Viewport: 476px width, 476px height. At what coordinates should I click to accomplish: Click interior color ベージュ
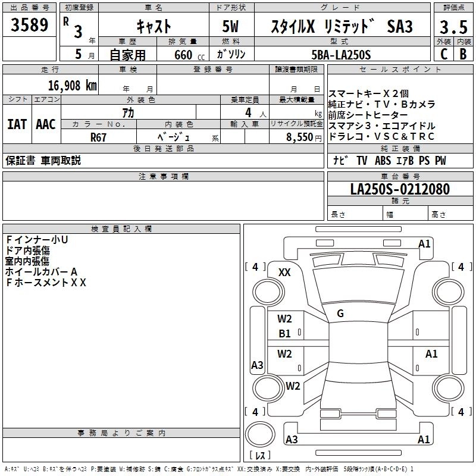pos(174,137)
